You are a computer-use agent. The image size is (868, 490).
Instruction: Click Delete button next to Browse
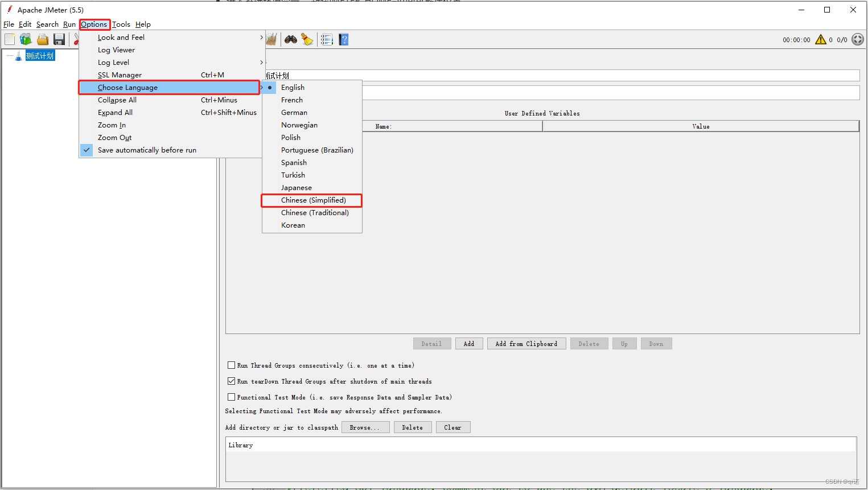point(413,427)
